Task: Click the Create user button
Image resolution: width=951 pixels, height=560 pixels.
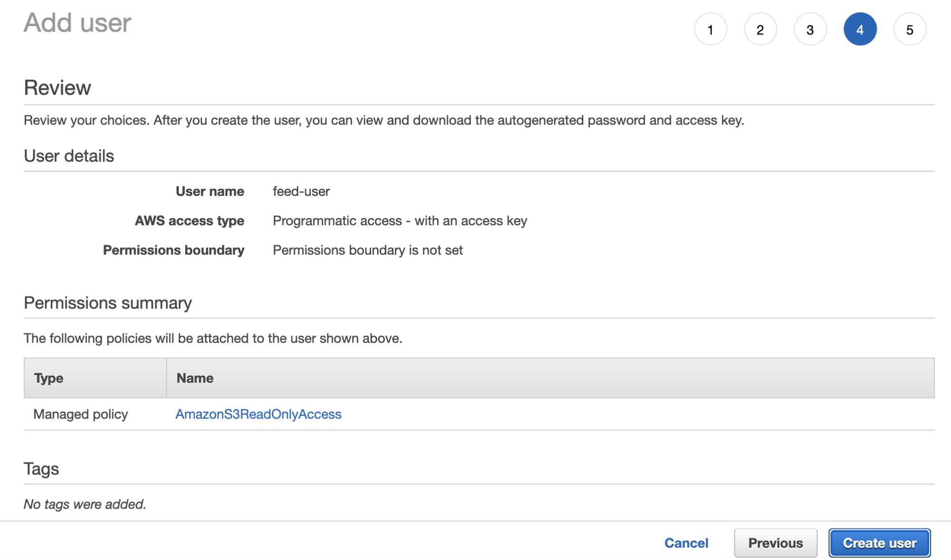Action: tap(880, 543)
